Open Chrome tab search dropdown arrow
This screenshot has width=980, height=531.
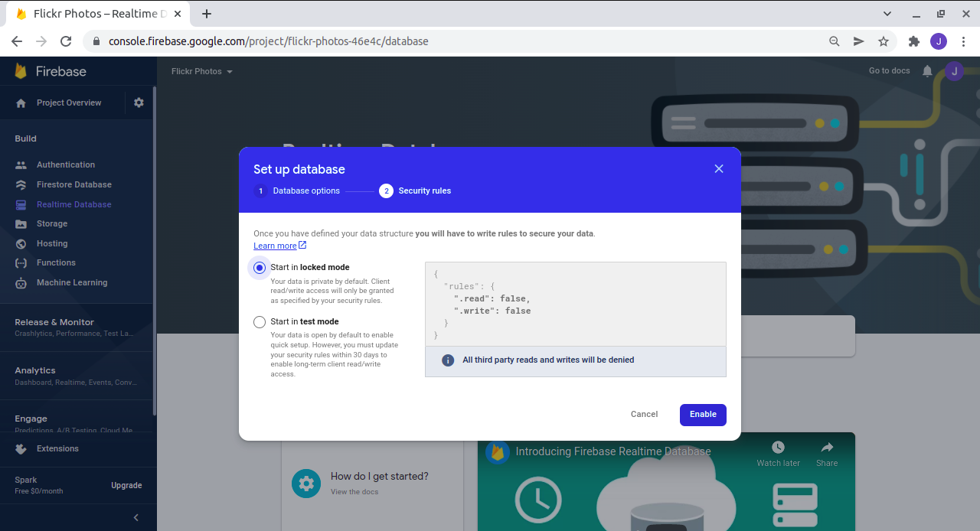pos(887,14)
